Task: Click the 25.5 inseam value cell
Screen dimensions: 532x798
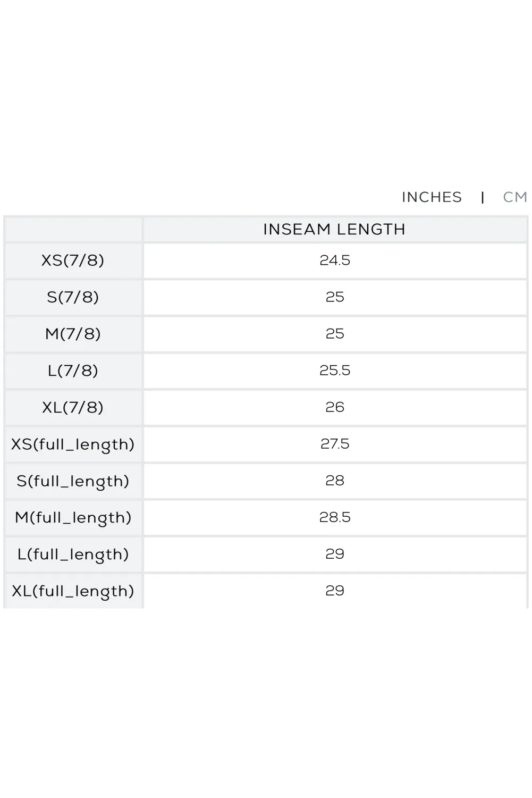Action: click(335, 371)
